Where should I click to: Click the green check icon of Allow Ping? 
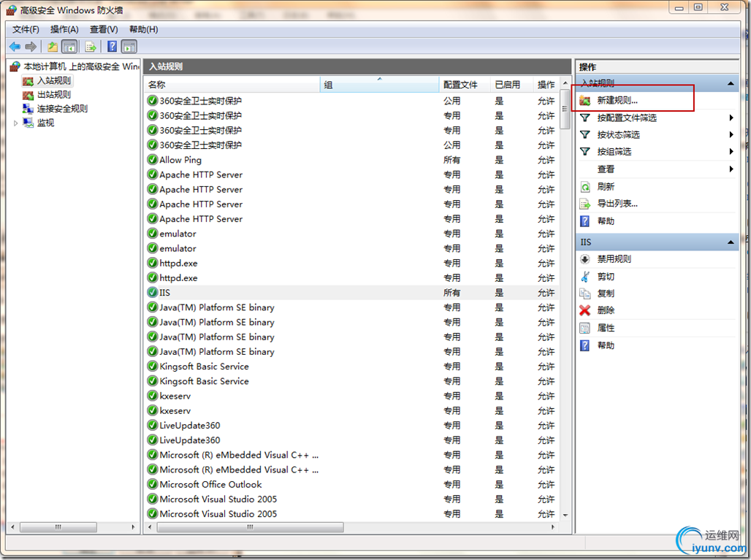pos(152,160)
